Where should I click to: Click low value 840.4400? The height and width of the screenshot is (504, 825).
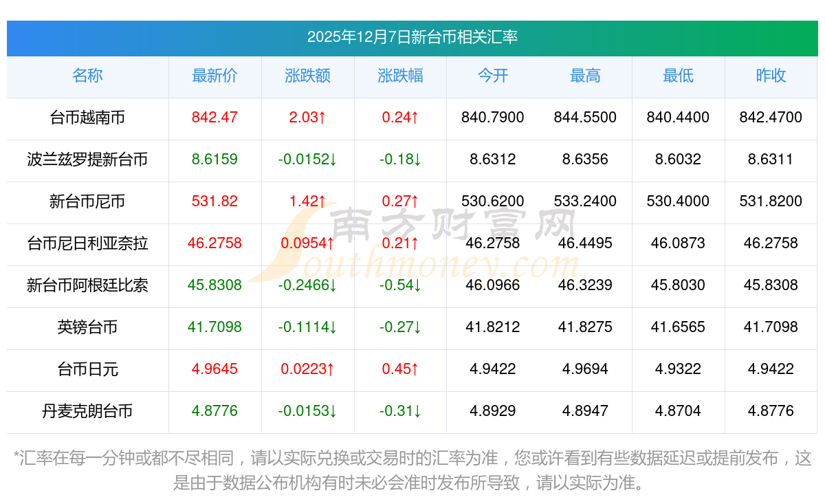pyautogui.click(x=678, y=118)
